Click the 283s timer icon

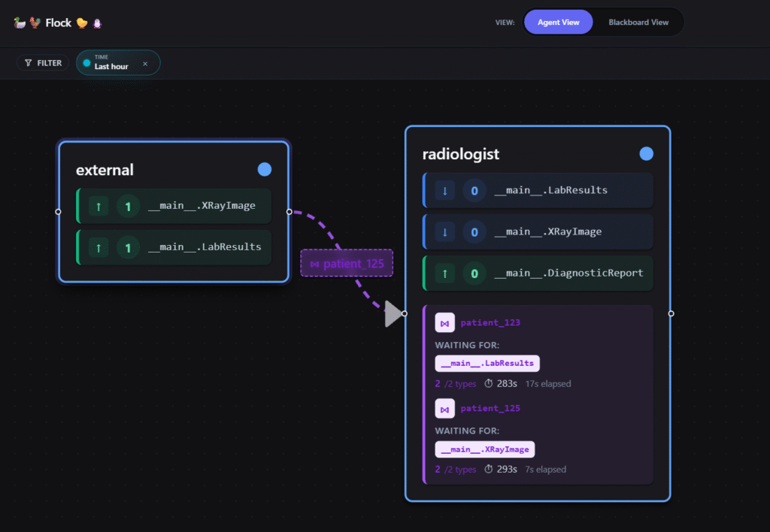click(x=489, y=383)
